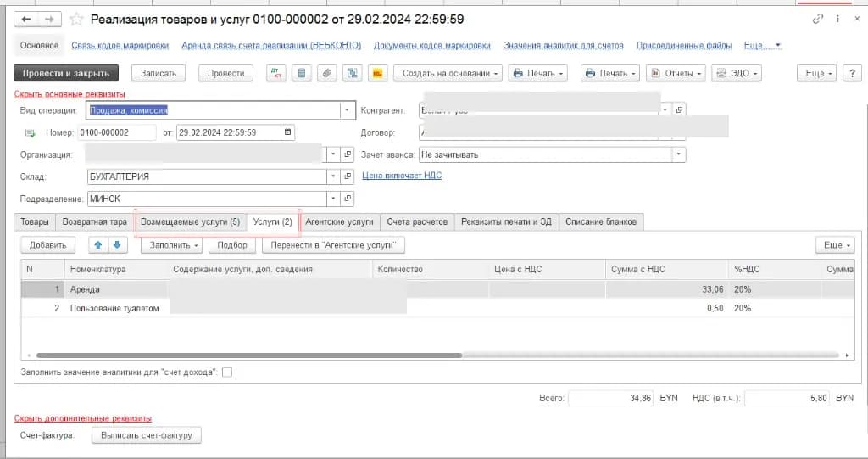This screenshot has width=868, height=459.
Task: Expand the Вид операции dropdown
Action: tap(347, 110)
